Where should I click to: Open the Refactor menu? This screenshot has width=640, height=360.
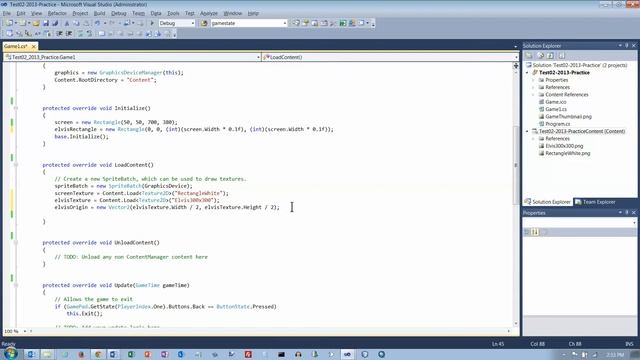click(57, 13)
